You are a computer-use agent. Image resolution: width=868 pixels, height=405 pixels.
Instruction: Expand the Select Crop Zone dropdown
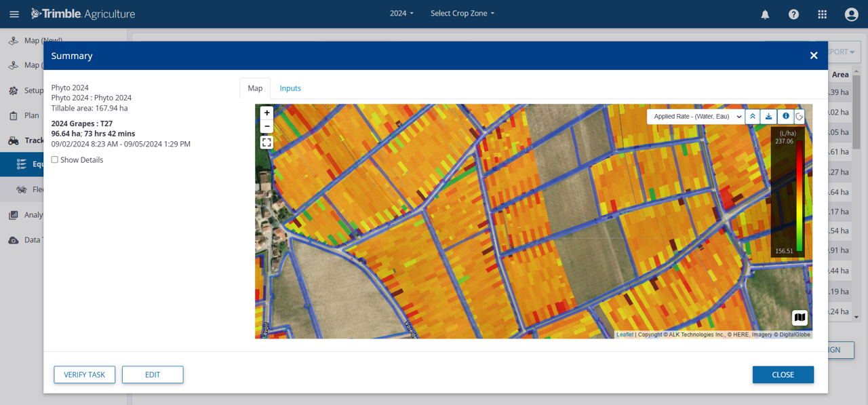[462, 12]
